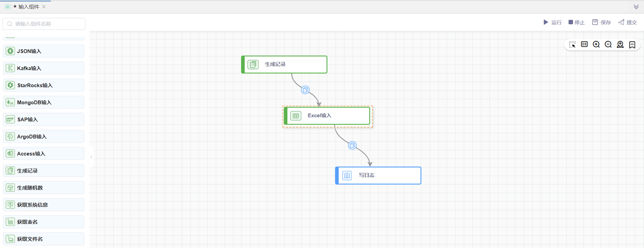Viewport: 644px width, 248px height.
Task: Save the workflow with 保存
Action: (602, 22)
